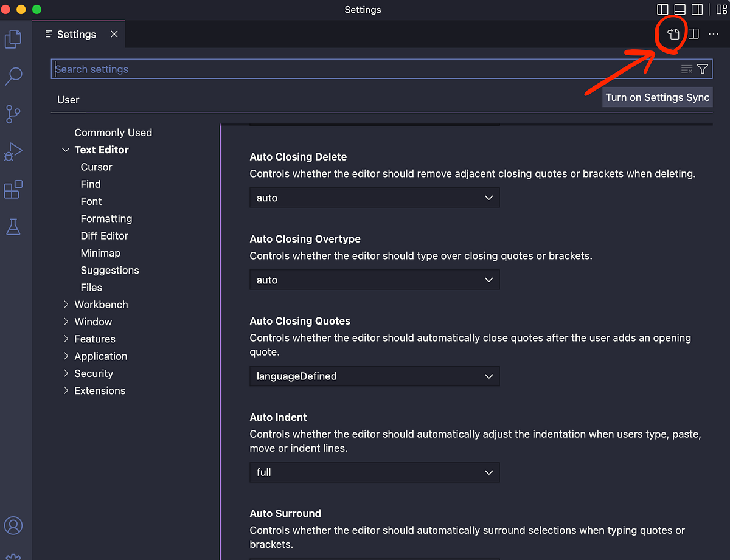This screenshot has width=730, height=560.
Task: Open the settings filter icon
Action: tap(703, 68)
